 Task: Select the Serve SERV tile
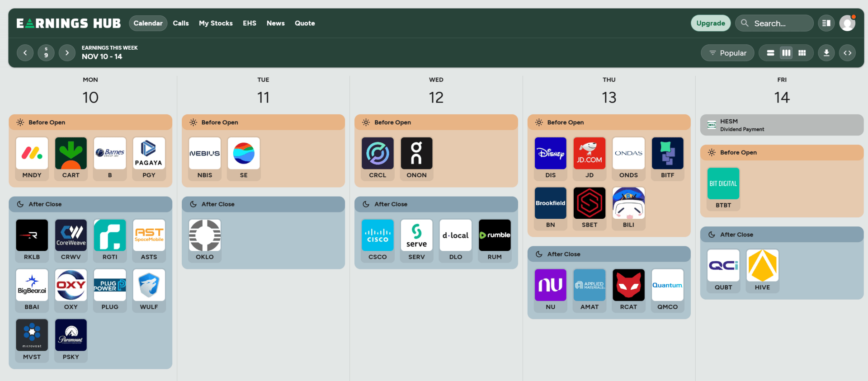pos(416,241)
